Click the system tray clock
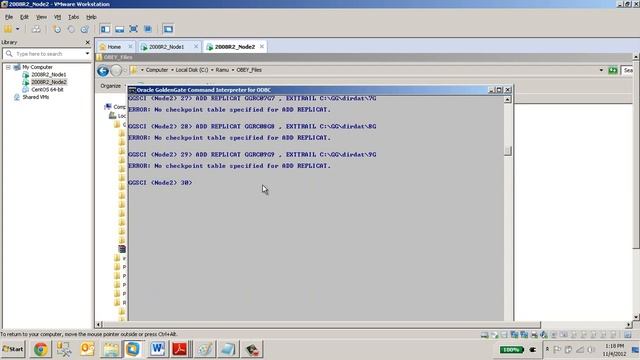This screenshot has height=360, width=640. click(614, 350)
